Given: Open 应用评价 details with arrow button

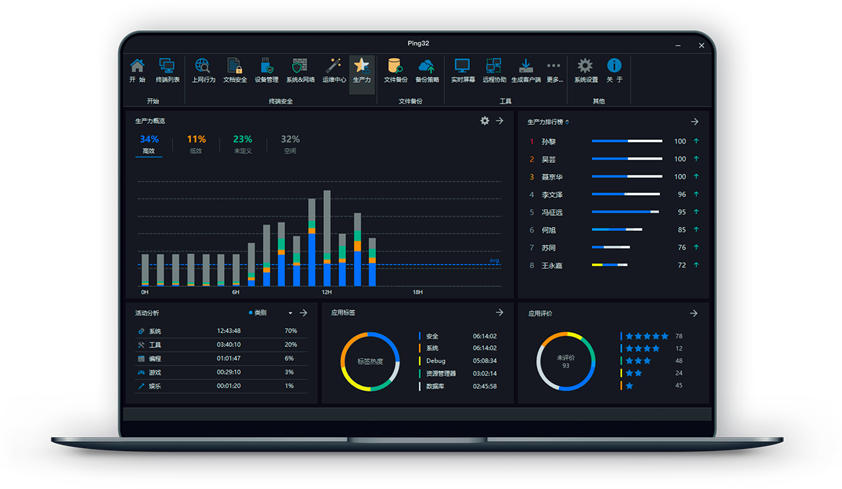Looking at the screenshot, I should (x=694, y=313).
